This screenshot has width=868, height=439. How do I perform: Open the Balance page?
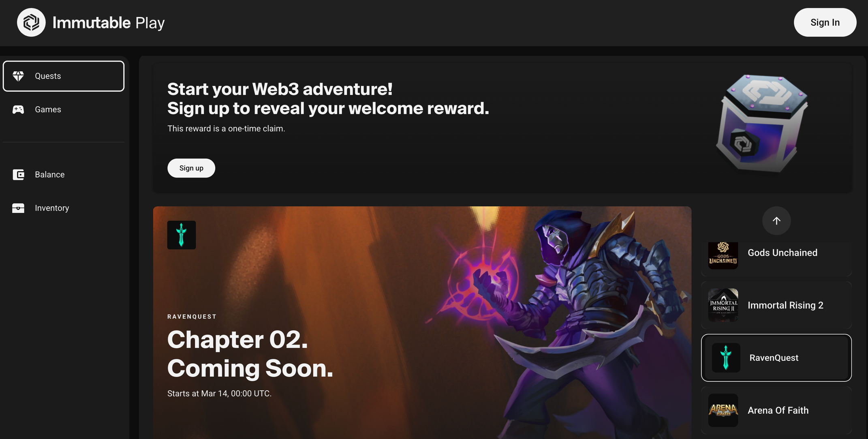64,175
